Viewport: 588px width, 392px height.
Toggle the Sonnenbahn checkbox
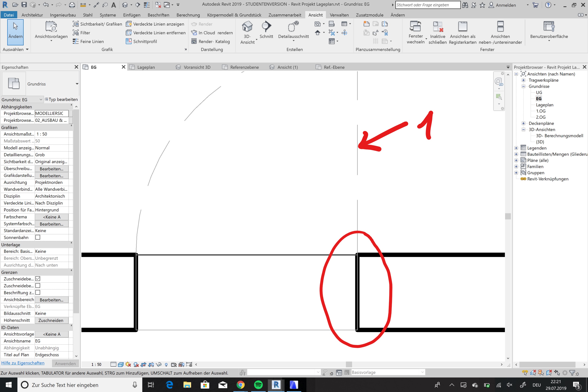[38, 238]
